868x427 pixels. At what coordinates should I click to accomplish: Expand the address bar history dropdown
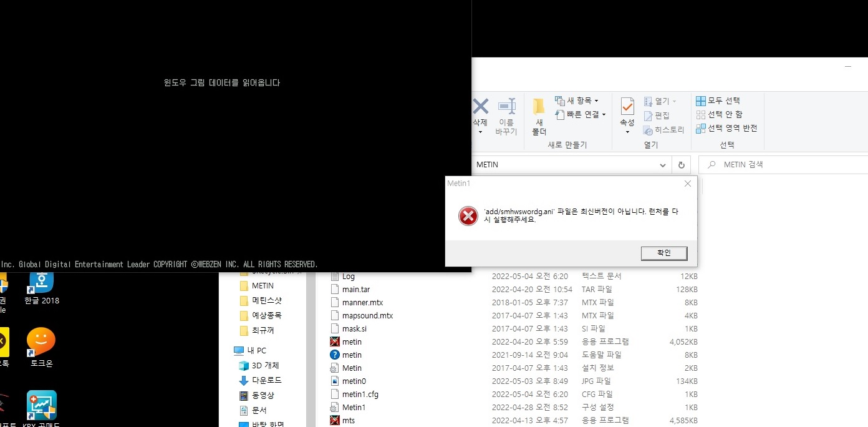tap(663, 165)
